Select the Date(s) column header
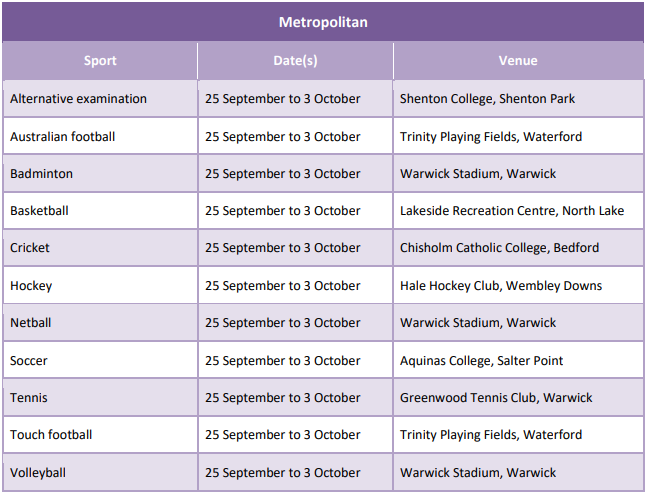647x494 pixels. point(295,61)
